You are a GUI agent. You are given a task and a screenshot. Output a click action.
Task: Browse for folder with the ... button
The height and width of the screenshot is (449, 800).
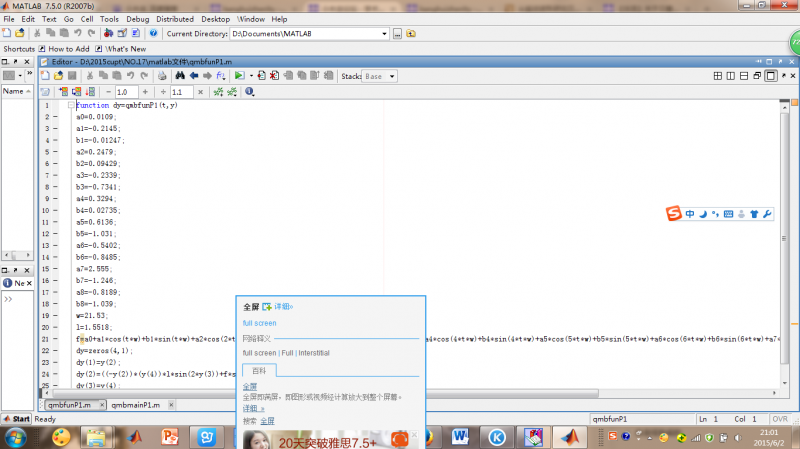coord(397,34)
